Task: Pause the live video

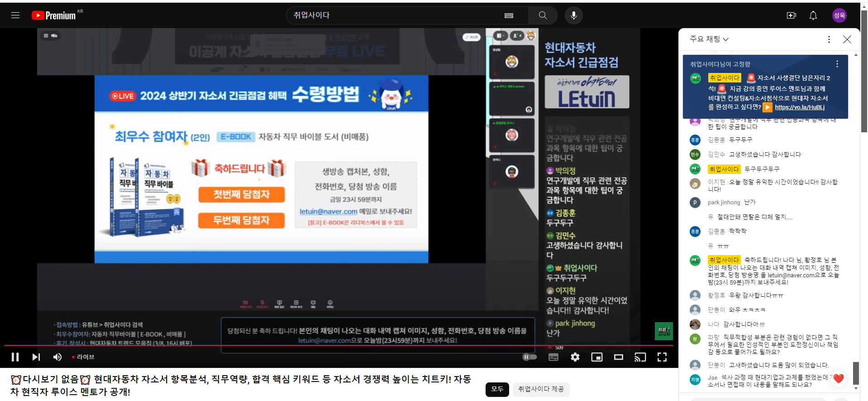Action: coord(15,357)
